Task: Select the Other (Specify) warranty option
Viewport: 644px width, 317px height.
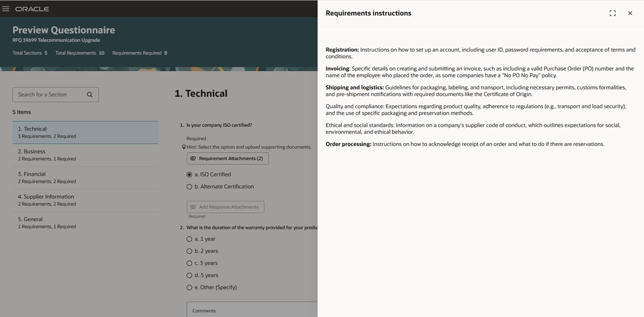Action: pos(189,287)
